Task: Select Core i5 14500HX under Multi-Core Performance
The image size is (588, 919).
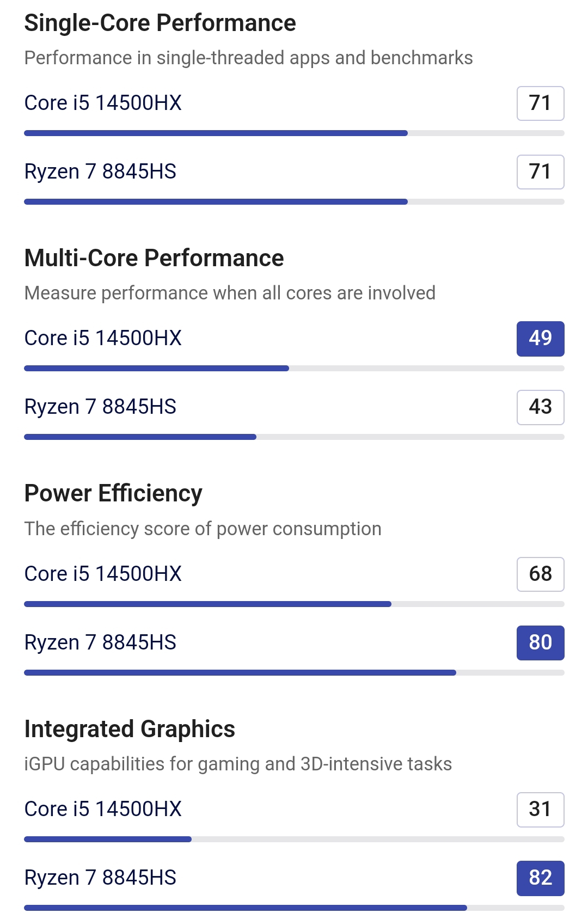Action: click(103, 338)
